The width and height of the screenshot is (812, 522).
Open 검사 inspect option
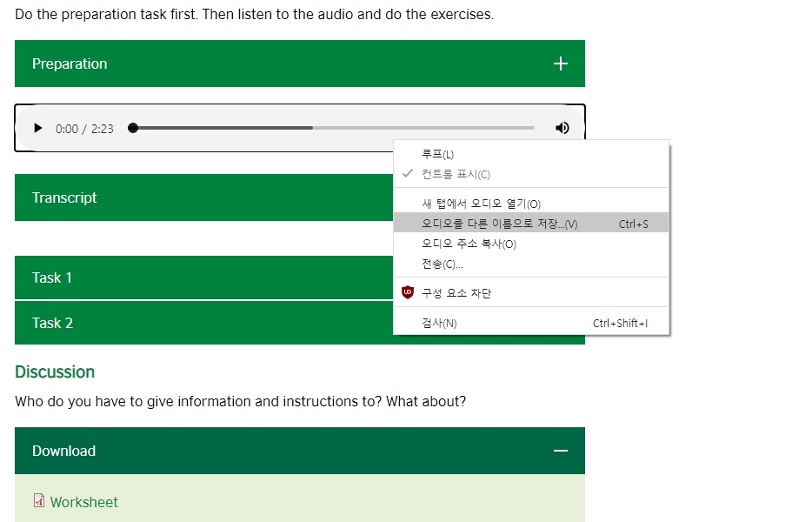click(531, 323)
